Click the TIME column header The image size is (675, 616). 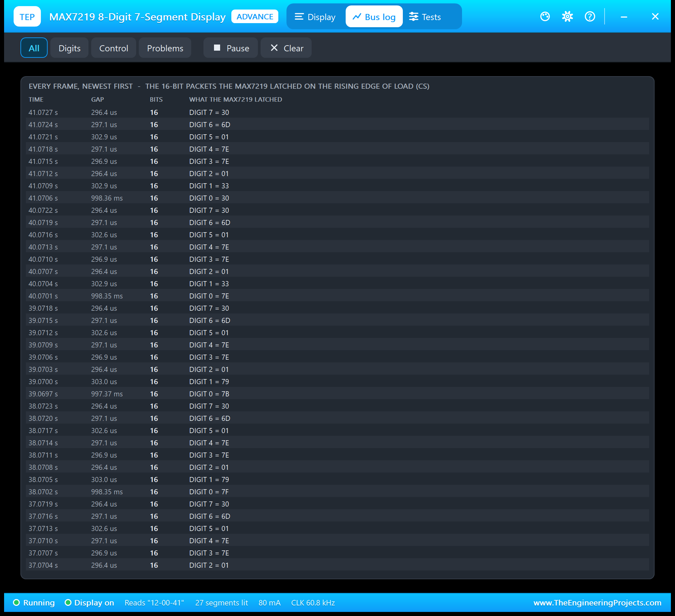click(x=36, y=99)
